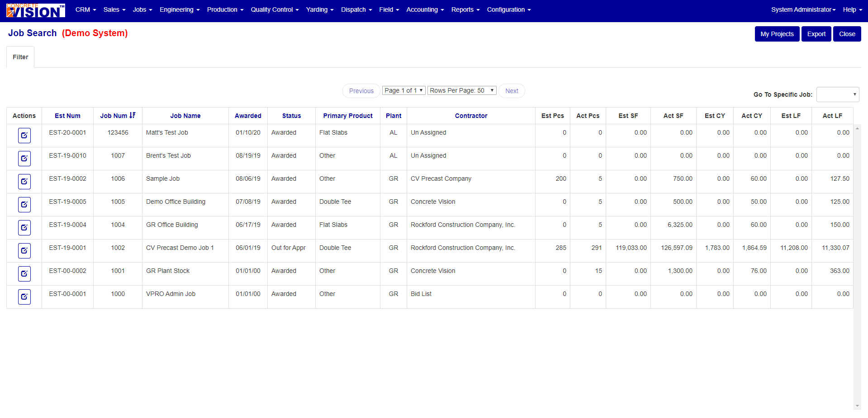Click the Act SF value 126,597.09
The width and height of the screenshot is (868, 418).
point(677,248)
